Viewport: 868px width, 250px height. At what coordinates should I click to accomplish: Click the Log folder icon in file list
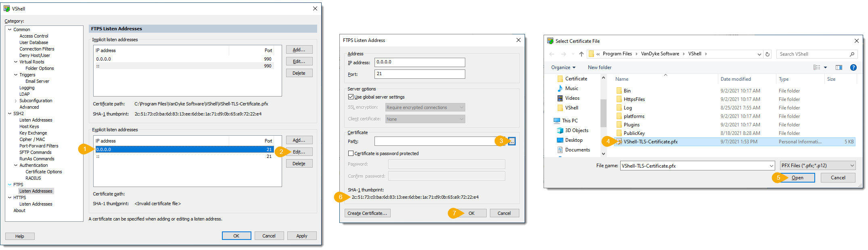(619, 108)
